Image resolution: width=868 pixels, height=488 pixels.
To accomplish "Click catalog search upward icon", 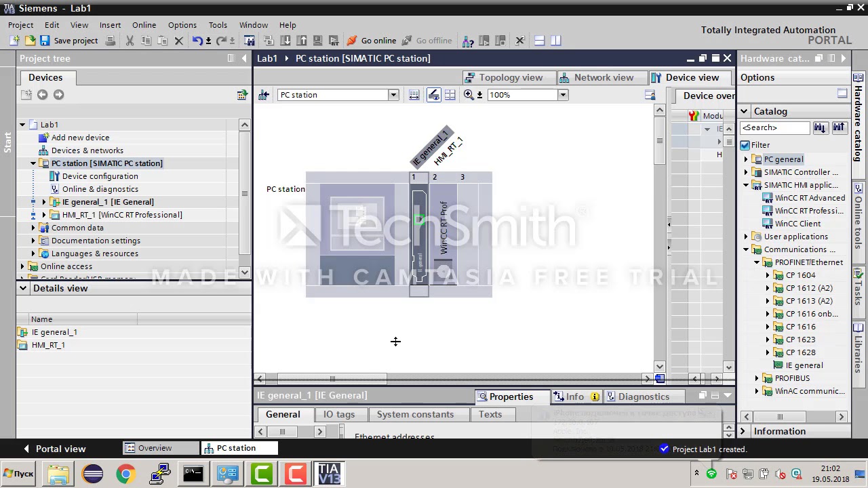I will pyautogui.click(x=839, y=127).
